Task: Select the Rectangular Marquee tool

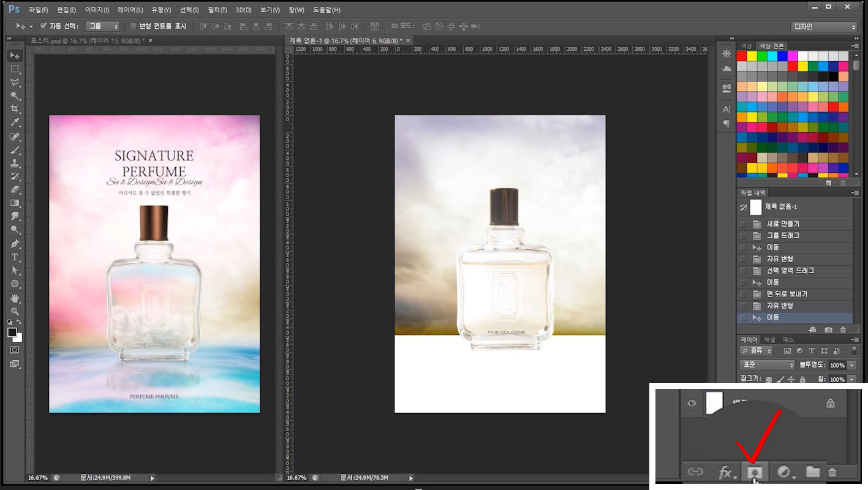Action: coord(15,69)
